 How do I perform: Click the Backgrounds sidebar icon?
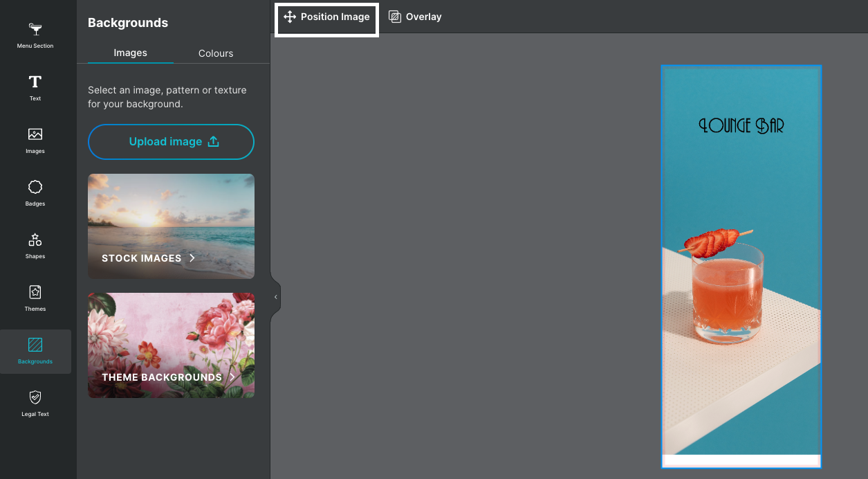[x=35, y=345]
